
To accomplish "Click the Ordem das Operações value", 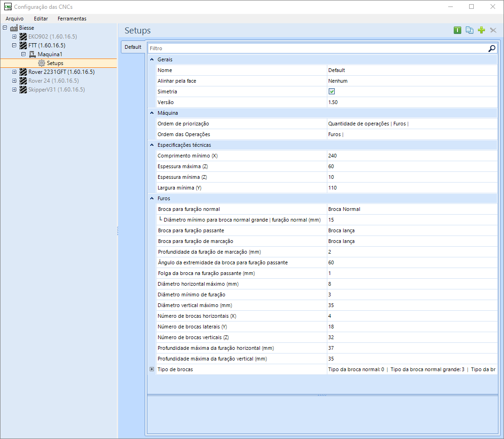I will pos(412,134).
